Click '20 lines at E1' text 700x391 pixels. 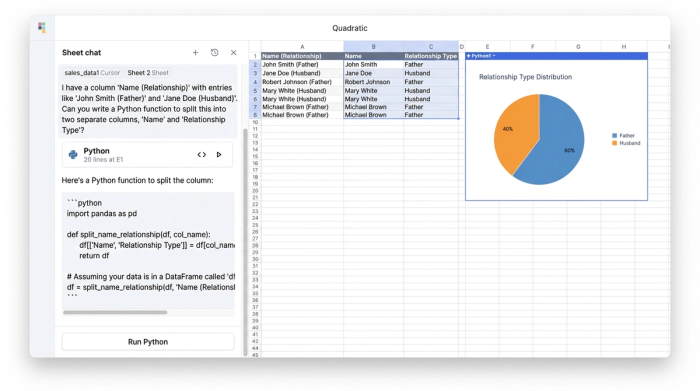point(103,160)
